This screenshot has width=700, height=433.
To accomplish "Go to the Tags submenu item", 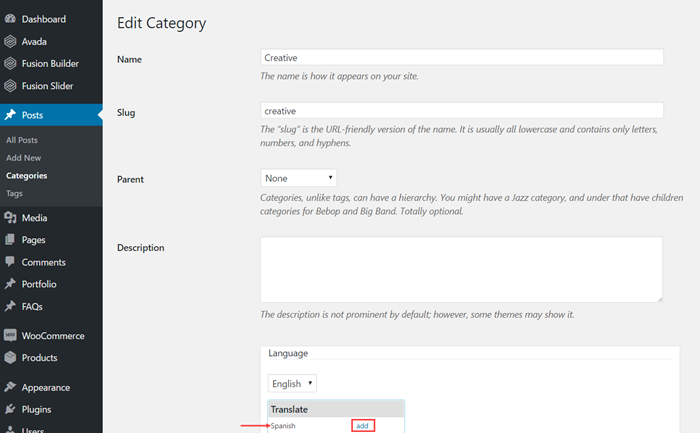I will [14, 193].
